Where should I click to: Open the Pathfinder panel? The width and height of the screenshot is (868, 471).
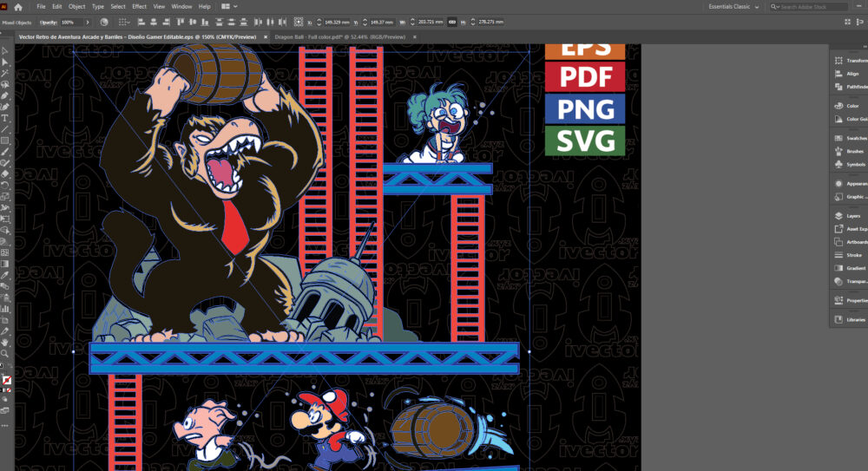pos(851,87)
